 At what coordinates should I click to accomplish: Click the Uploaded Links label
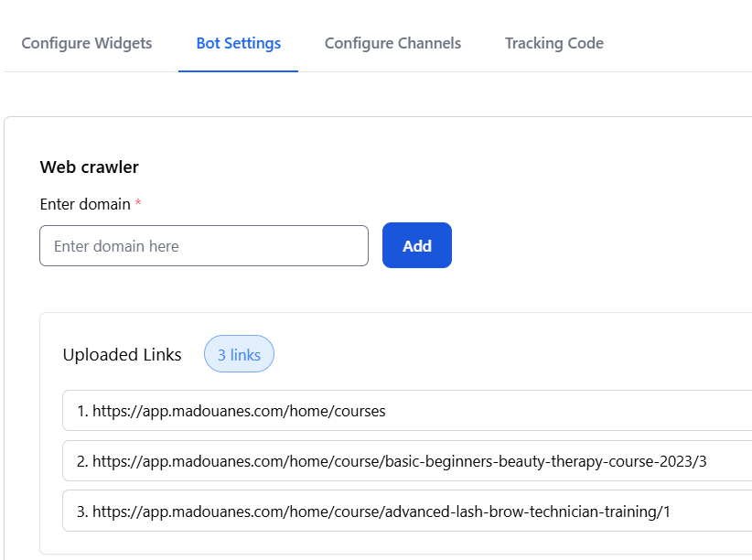coord(123,355)
